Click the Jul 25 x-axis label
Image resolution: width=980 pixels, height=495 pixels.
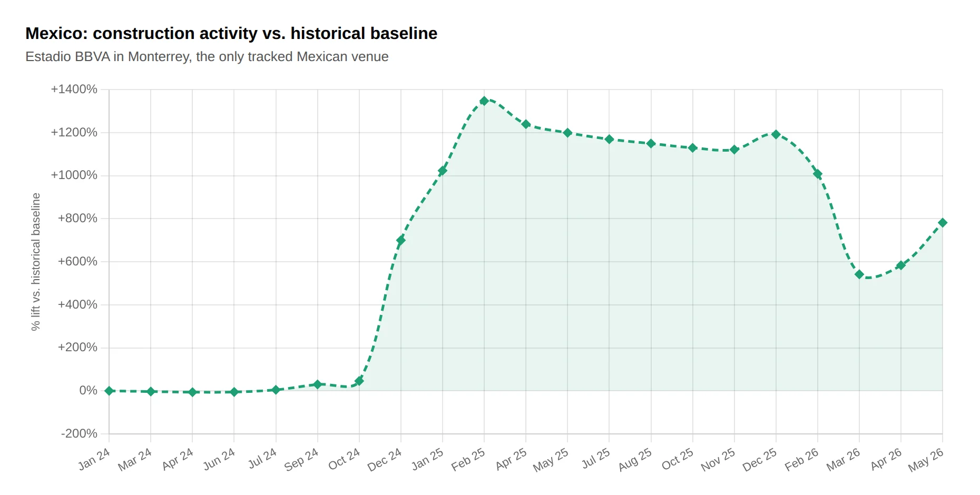click(x=596, y=458)
